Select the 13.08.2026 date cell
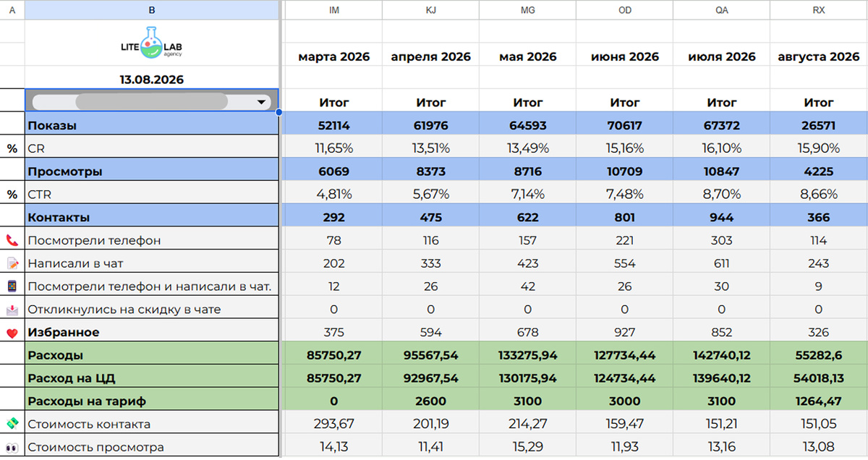Screen dimensions: 868x460 pyautogui.click(x=152, y=80)
